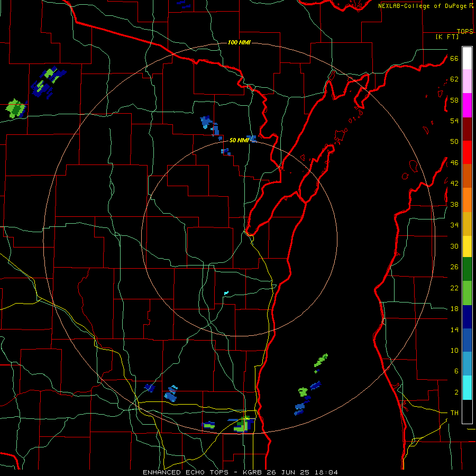Viewport: 476px width, 476px height.
Task: Click legend value 38
Action: 454,204
